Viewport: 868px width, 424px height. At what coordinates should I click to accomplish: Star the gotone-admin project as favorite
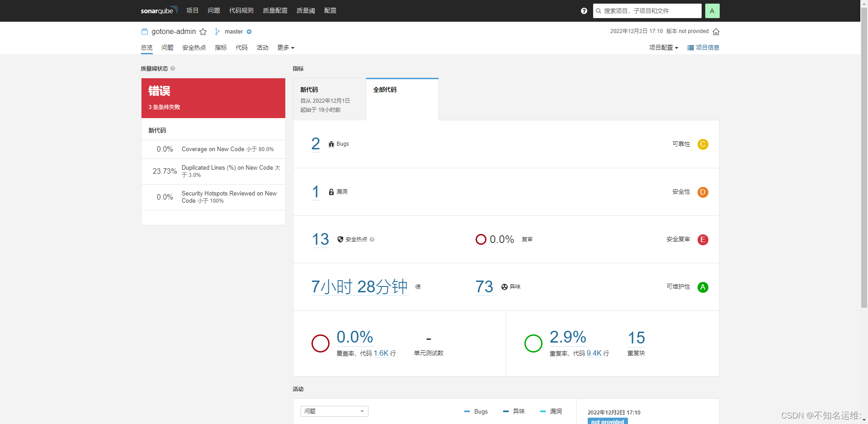(x=203, y=32)
